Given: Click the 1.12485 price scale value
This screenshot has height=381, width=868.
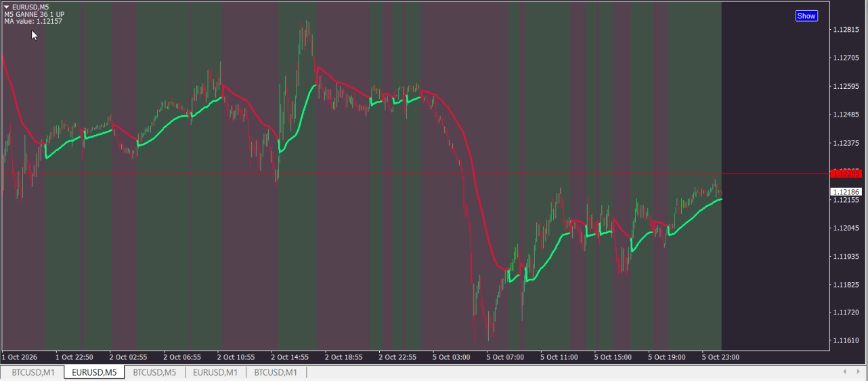Looking at the screenshot, I should 846,115.
